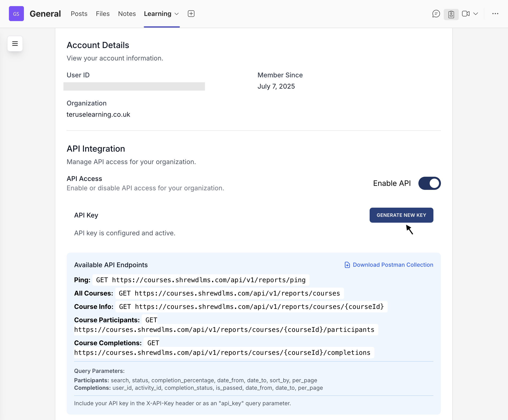Start a meeting with camera icon
This screenshot has width=508, height=420.
coord(465,14)
